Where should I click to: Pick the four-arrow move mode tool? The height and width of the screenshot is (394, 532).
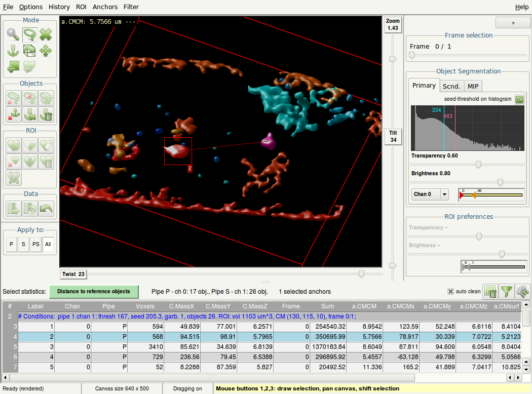(46, 51)
